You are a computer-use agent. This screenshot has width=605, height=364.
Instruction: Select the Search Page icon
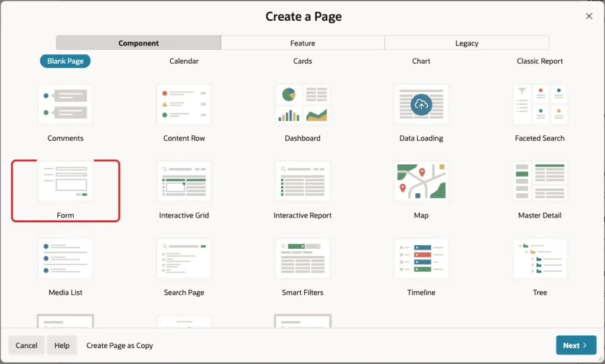point(184,259)
